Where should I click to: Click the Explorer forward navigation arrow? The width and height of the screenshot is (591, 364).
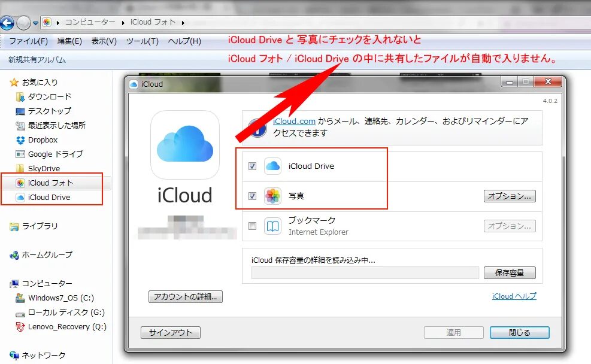23,23
